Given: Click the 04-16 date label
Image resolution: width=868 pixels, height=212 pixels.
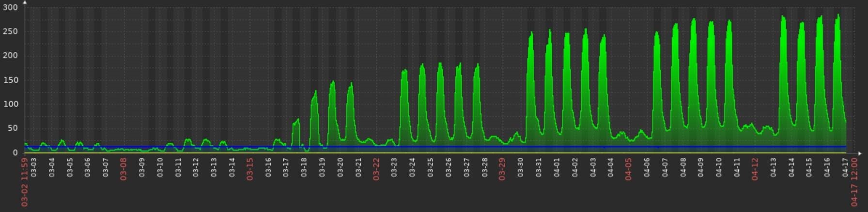Looking at the screenshot, I should pos(827,167).
